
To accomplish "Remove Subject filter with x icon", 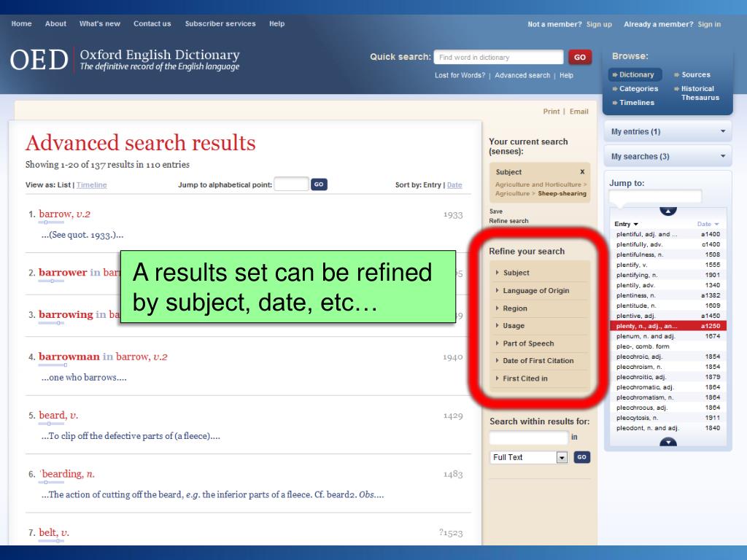I will [x=582, y=171].
